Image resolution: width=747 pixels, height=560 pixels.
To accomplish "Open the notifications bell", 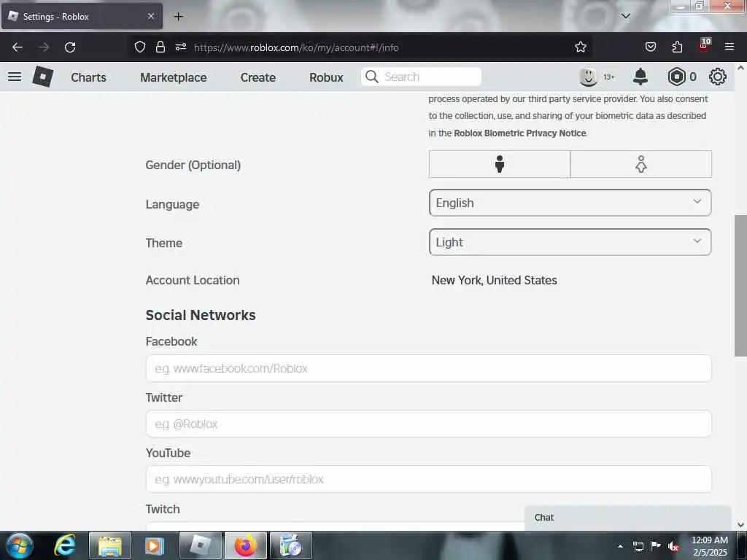I will [x=640, y=77].
